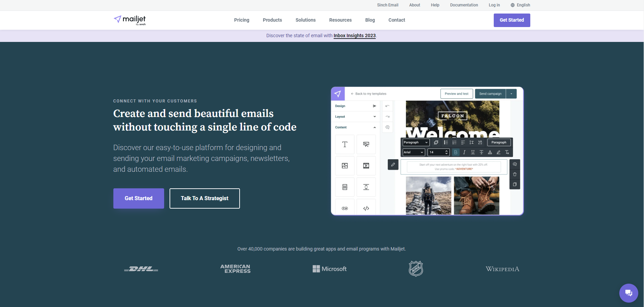
Task: Adjust font size with the stepper control
Action: (x=447, y=152)
